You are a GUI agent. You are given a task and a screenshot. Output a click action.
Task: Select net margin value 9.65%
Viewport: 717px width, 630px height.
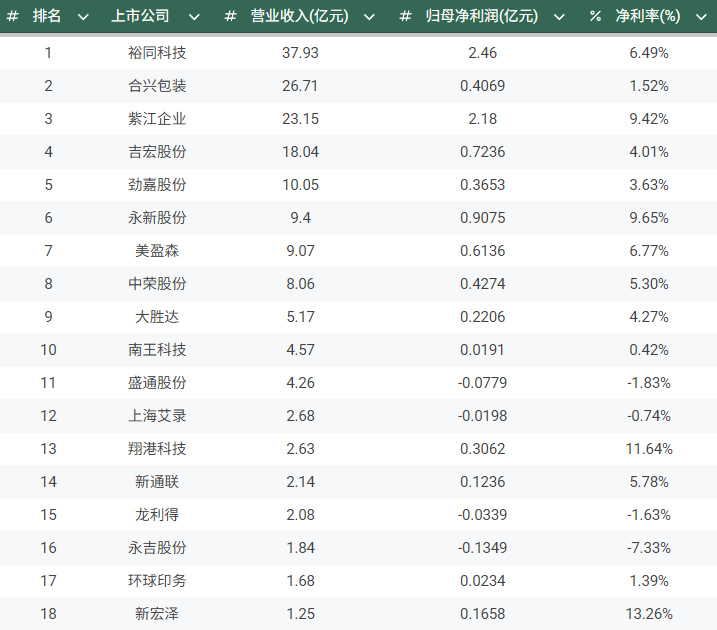648,218
